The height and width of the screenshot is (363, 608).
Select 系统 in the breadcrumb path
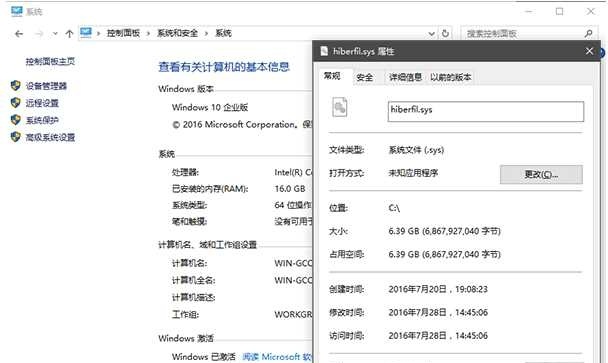pyautogui.click(x=223, y=33)
